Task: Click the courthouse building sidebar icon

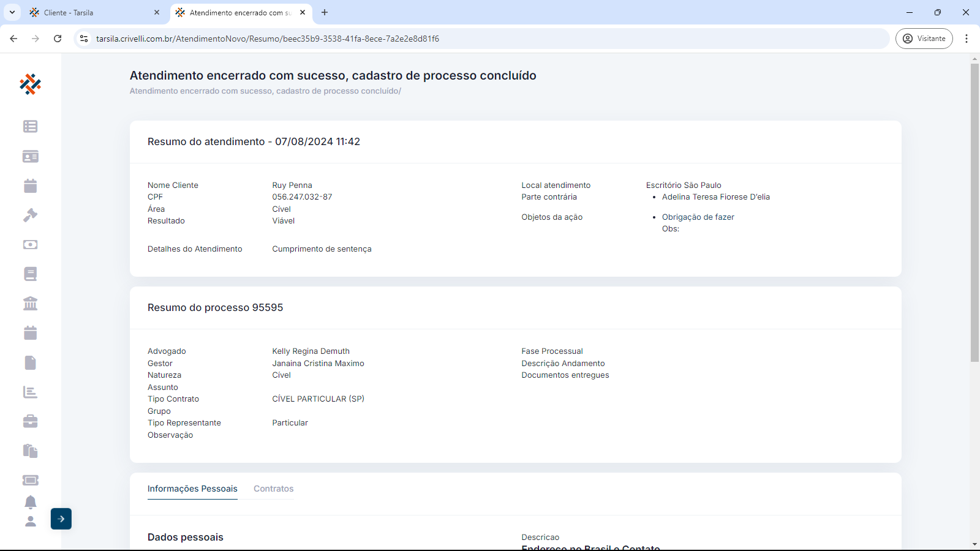Action: coord(30,303)
